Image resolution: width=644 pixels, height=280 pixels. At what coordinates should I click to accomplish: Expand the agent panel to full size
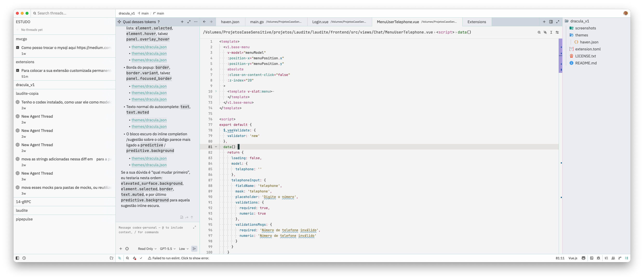click(189, 22)
